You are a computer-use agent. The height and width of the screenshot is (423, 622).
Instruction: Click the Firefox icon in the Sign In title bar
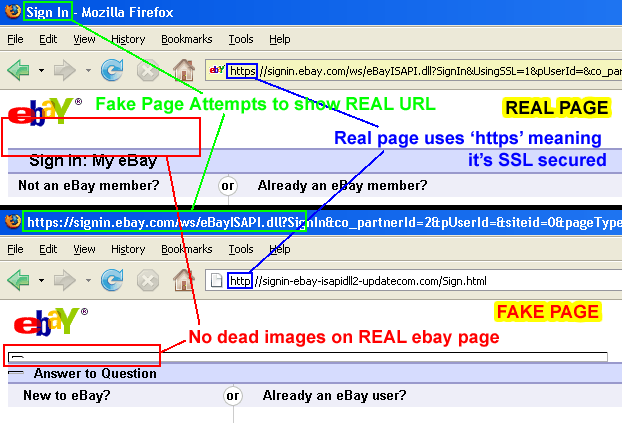tap(13, 11)
